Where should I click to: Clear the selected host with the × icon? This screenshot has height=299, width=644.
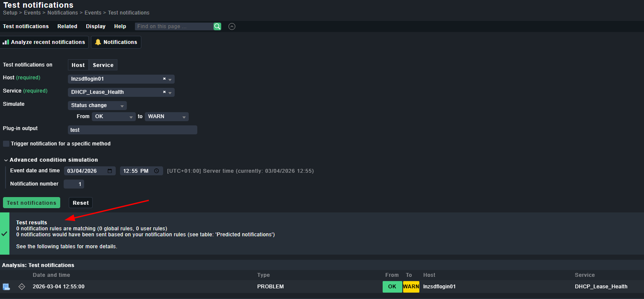[164, 79]
